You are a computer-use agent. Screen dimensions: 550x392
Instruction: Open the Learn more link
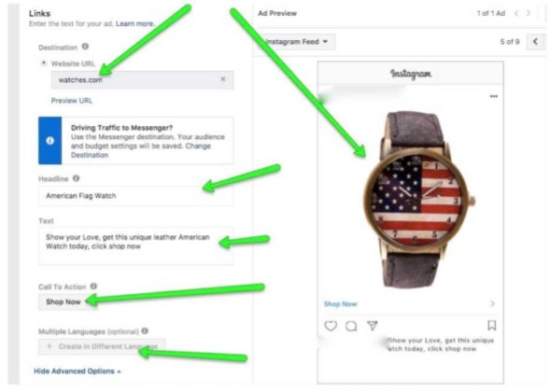coord(135,23)
